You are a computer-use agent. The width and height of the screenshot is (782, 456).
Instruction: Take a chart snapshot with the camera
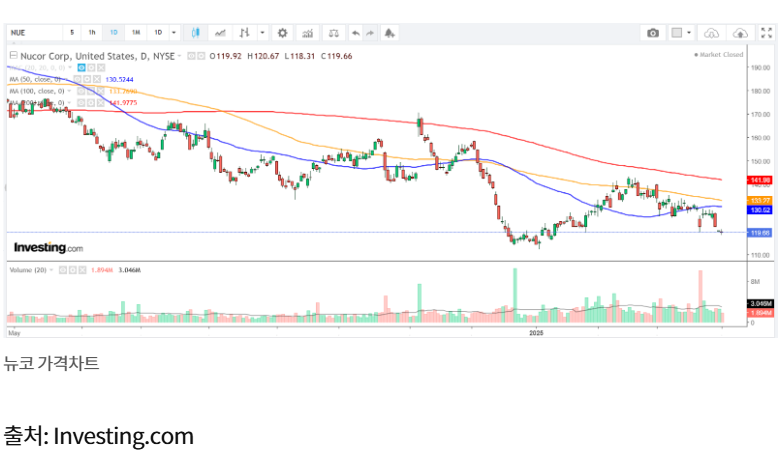point(653,33)
